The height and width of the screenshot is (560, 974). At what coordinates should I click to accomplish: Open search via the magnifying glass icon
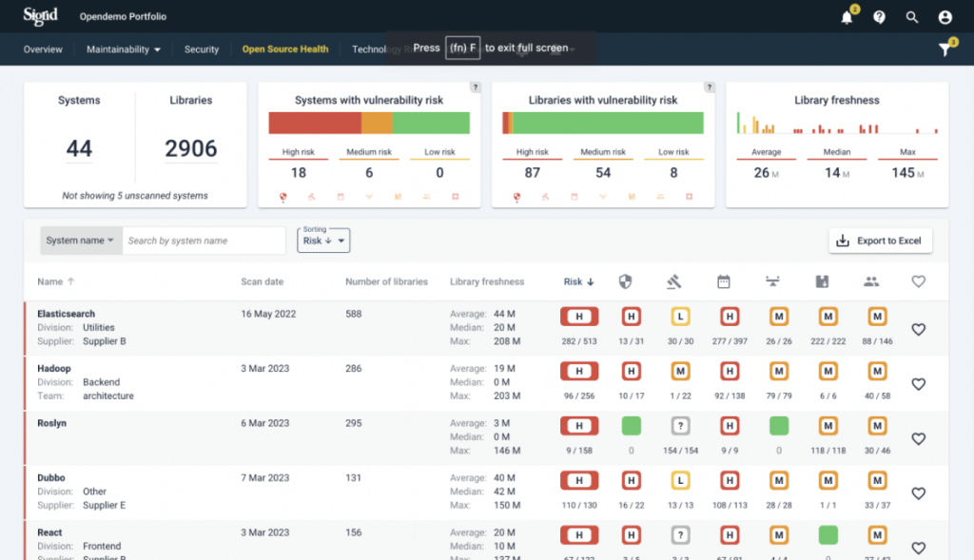(x=911, y=16)
